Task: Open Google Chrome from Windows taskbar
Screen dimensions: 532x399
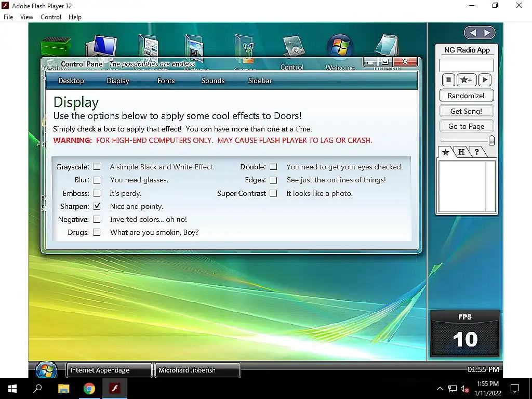Action: (89, 389)
